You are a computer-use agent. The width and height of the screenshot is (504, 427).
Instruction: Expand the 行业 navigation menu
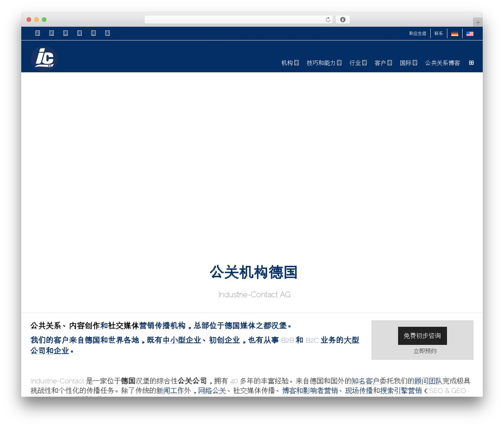(358, 63)
